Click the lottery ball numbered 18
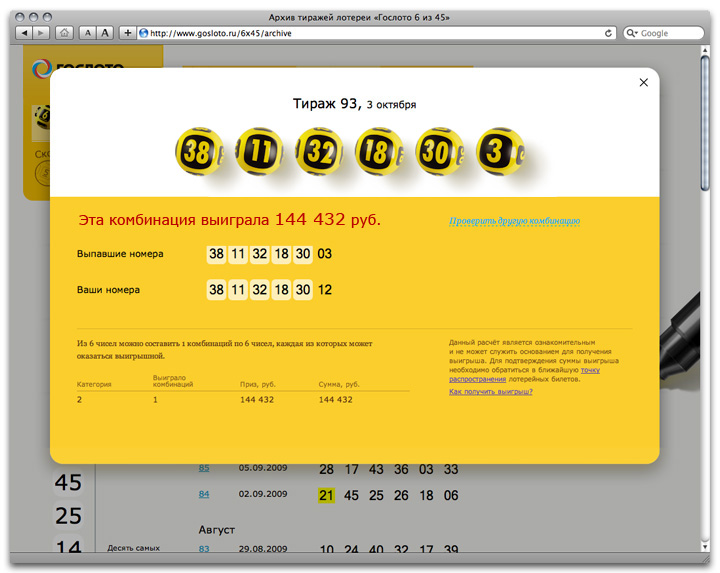This screenshot has width=720, height=573. (x=379, y=152)
